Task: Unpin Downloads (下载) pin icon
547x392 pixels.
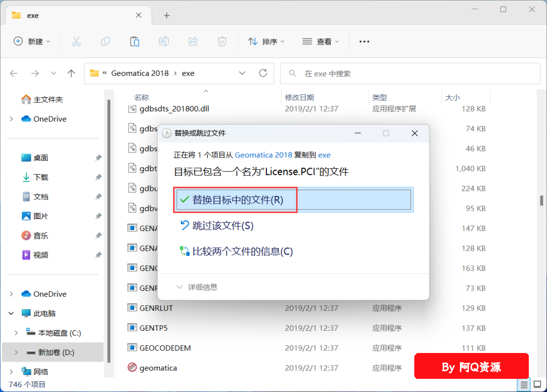Action: point(98,177)
